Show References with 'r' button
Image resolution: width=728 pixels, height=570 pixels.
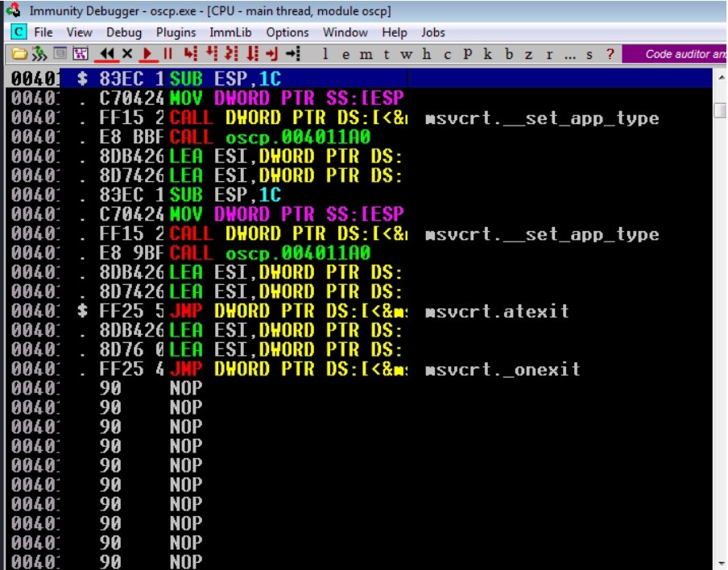(549, 55)
